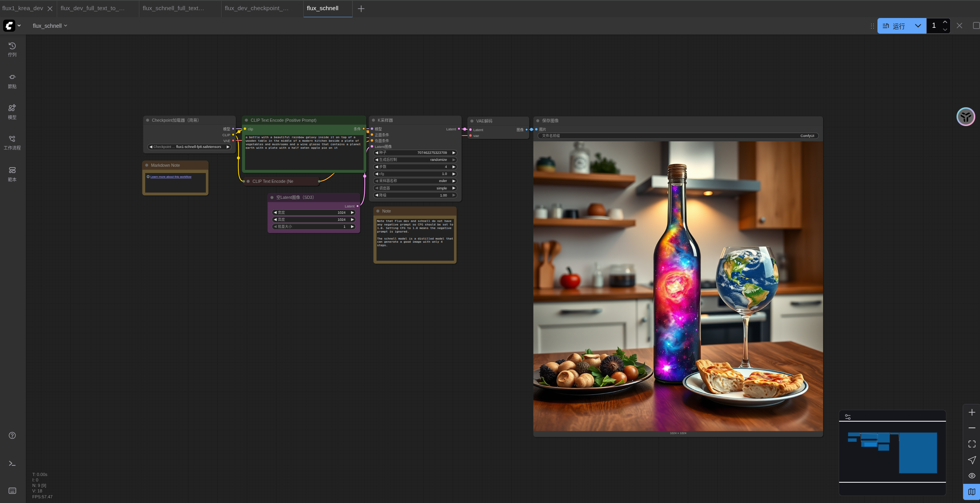The width and height of the screenshot is (980, 503).
Task: Add a new workflow tab with plus
Action: tap(361, 9)
